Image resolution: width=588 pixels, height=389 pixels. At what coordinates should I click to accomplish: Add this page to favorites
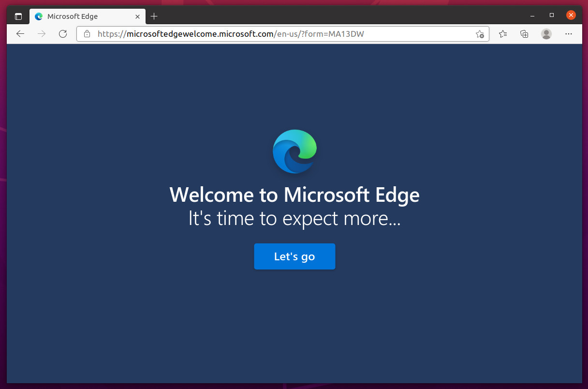tap(480, 34)
